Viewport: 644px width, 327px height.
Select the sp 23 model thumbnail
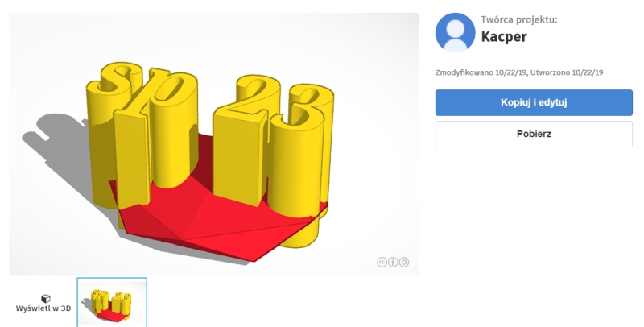coord(112,302)
